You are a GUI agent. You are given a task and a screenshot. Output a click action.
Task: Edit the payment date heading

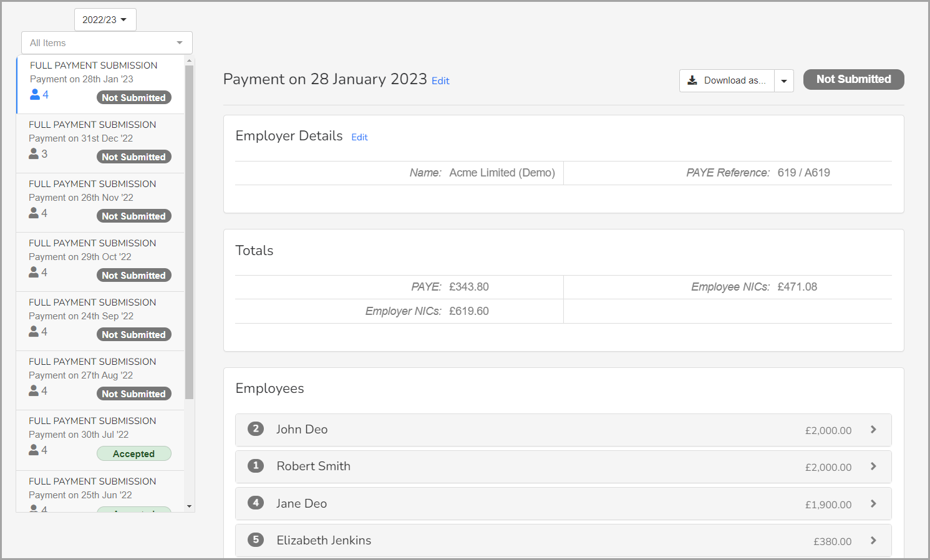pyautogui.click(x=440, y=81)
